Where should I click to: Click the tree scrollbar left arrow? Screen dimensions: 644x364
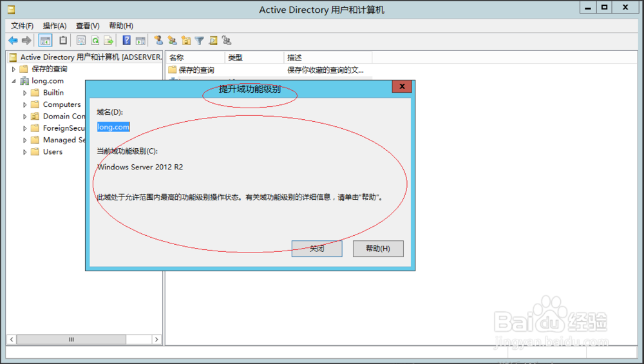point(12,340)
